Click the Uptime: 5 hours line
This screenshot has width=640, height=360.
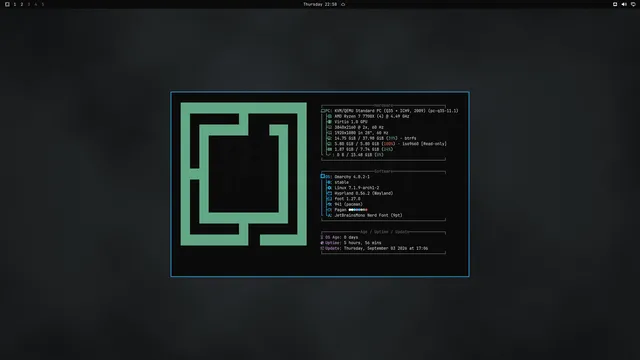[351, 243]
